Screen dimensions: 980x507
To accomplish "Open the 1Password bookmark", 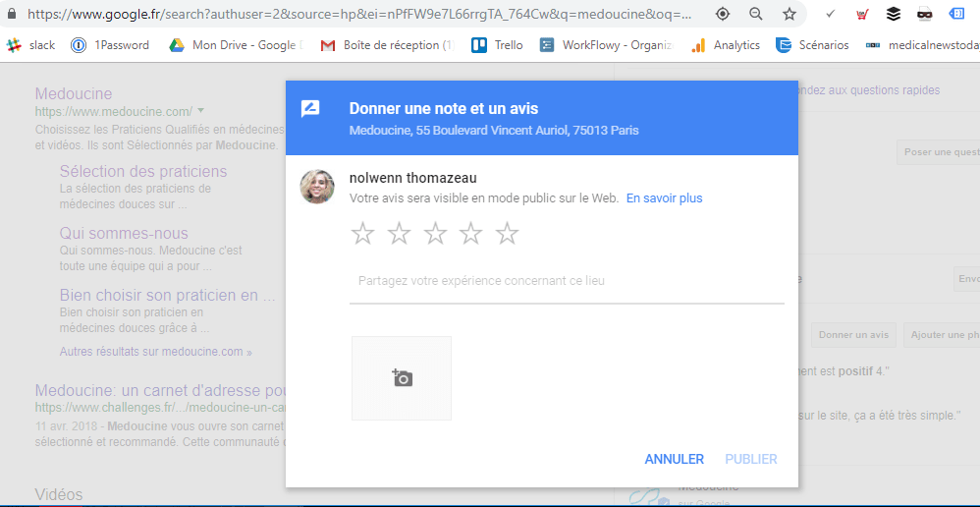I will (110, 45).
